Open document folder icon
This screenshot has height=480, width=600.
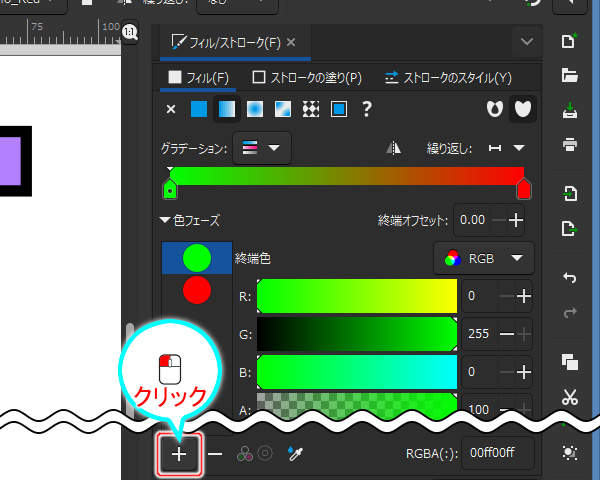click(x=570, y=75)
